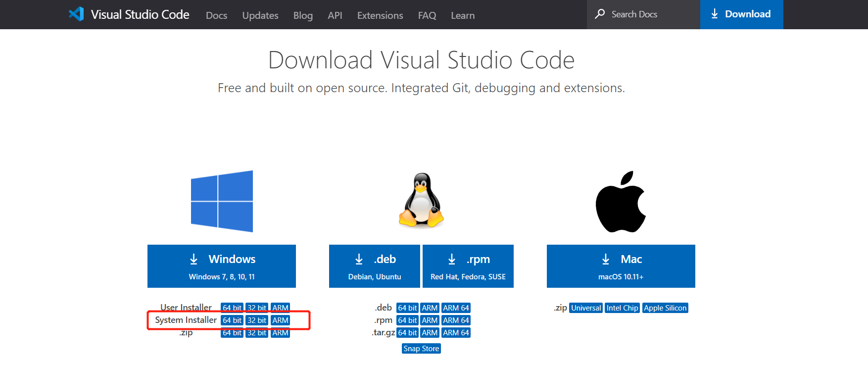The height and width of the screenshot is (368, 868).
Task: Click the Linux Tux penguin image
Action: (x=421, y=200)
